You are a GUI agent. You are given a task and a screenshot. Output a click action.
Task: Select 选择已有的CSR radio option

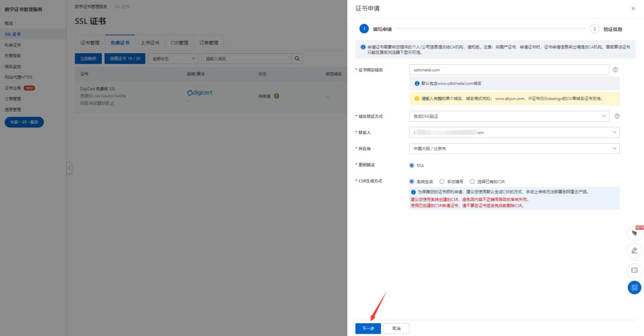(x=472, y=182)
